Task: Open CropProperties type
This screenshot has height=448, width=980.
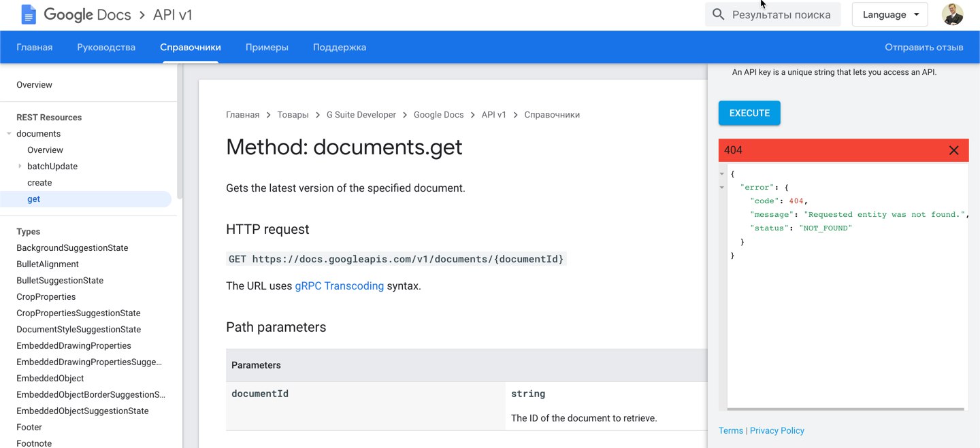Action: [x=46, y=297]
